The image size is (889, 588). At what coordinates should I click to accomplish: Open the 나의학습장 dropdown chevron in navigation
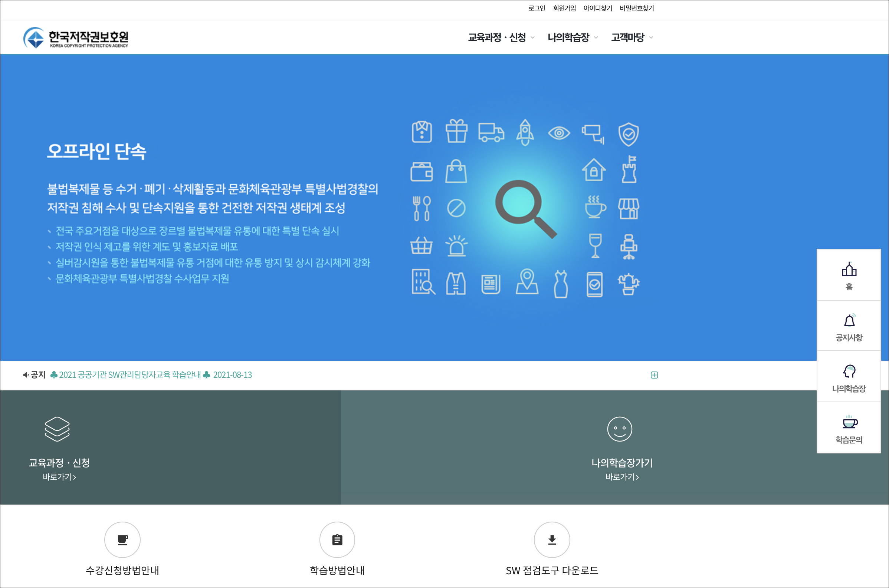tap(596, 37)
